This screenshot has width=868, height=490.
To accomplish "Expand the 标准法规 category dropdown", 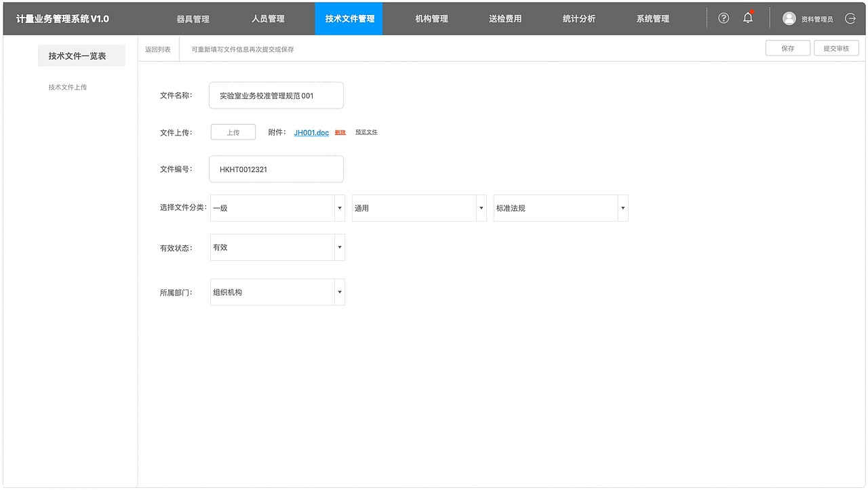I will click(x=561, y=208).
